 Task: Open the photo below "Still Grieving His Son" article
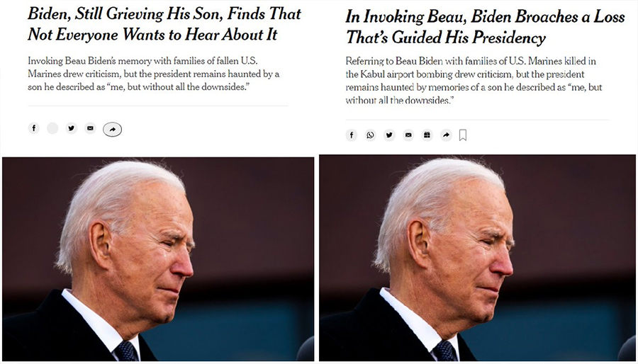click(x=157, y=258)
